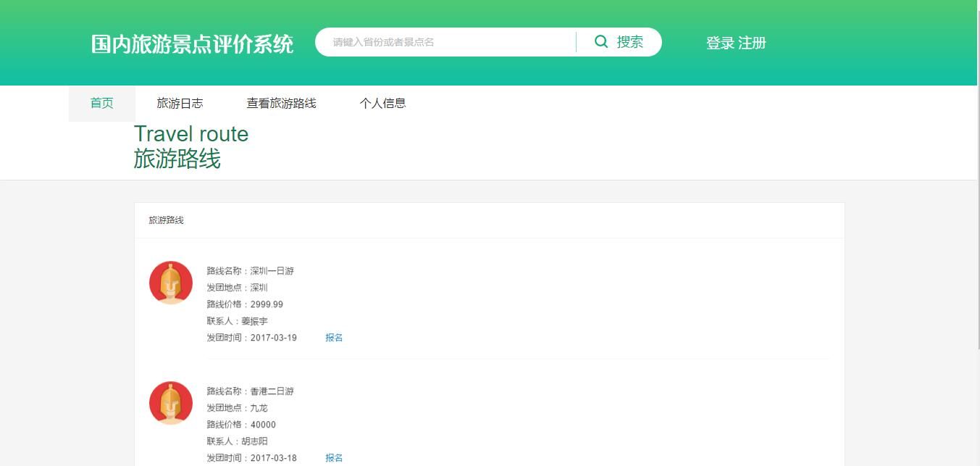980x466 pixels.
Task: Open the 个人信息 tab
Action: pyautogui.click(x=382, y=103)
